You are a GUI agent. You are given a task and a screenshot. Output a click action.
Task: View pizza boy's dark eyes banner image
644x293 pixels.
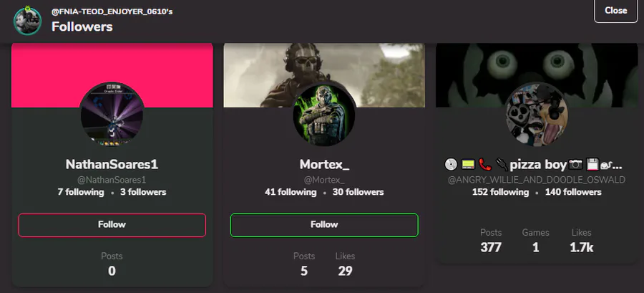pos(537,75)
